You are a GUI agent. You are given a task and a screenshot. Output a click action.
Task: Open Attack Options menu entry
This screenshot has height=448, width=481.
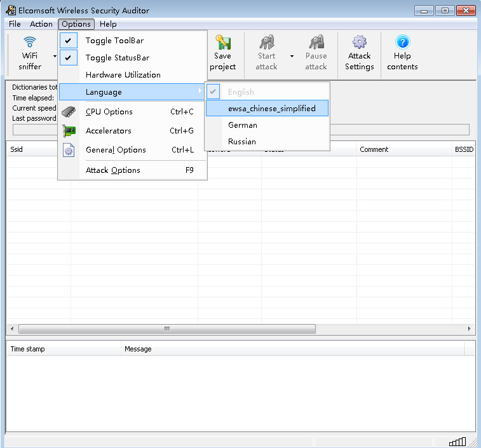132,170
